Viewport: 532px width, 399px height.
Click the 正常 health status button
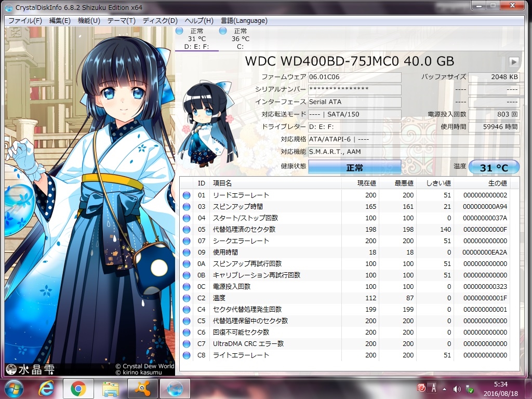tap(354, 167)
